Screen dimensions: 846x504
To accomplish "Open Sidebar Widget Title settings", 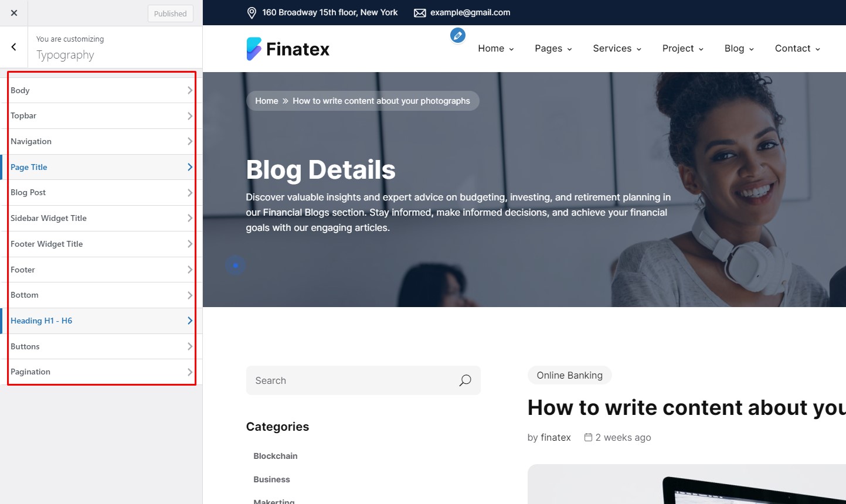I will pyautogui.click(x=101, y=218).
